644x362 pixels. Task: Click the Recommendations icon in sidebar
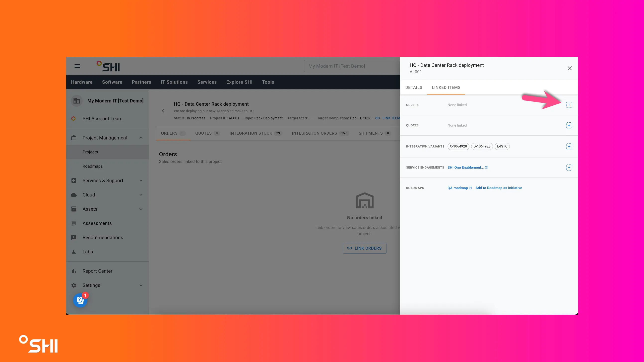click(x=74, y=238)
